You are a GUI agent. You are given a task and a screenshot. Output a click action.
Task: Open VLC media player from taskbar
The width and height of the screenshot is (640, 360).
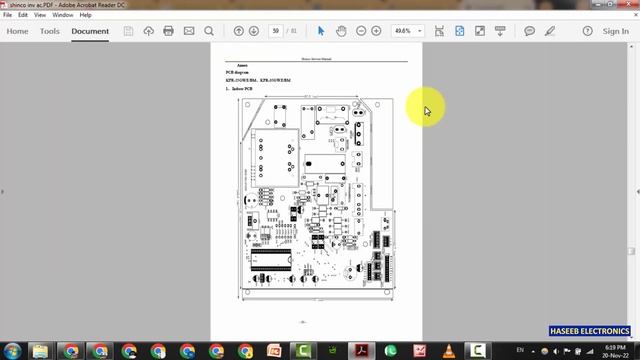click(449, 351)
